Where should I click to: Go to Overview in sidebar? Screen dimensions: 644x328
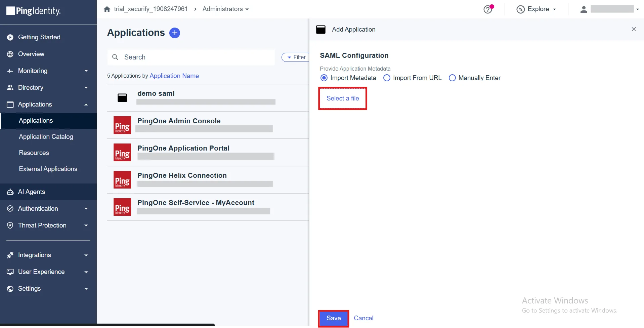(x=31, y=54)
